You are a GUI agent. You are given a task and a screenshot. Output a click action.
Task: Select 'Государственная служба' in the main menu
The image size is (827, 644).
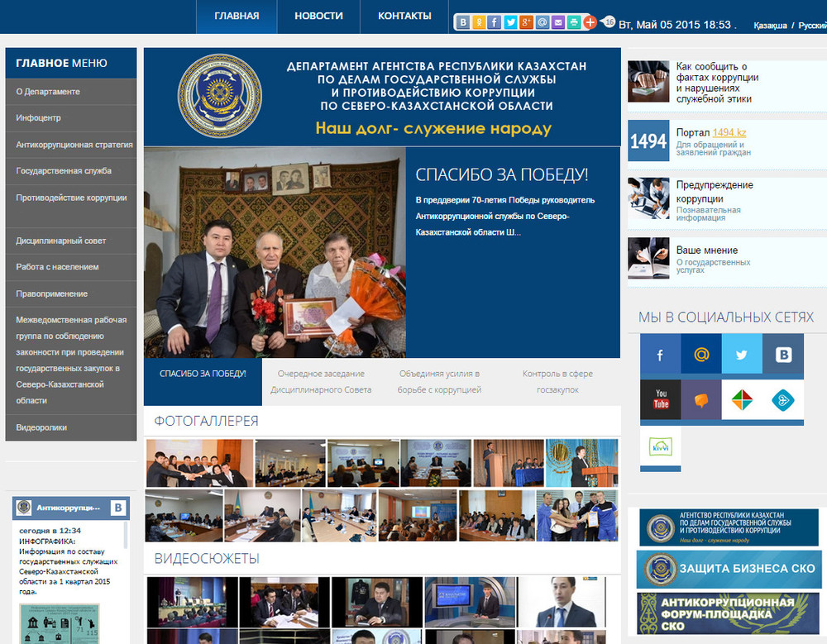(x=70, y=171)
